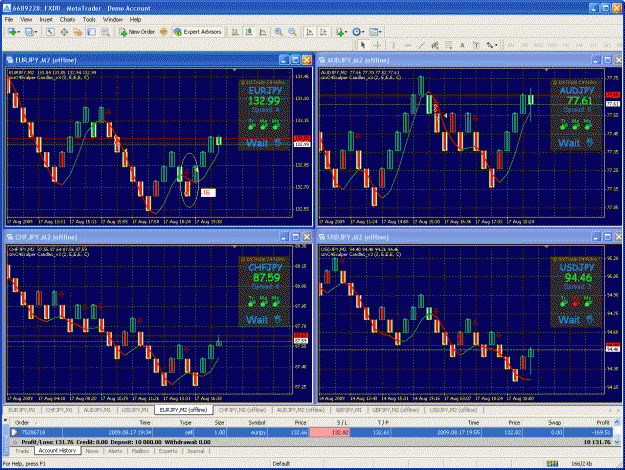Sort history by Order column header
Screen dimensions: 625x470
tap(35, 423)
